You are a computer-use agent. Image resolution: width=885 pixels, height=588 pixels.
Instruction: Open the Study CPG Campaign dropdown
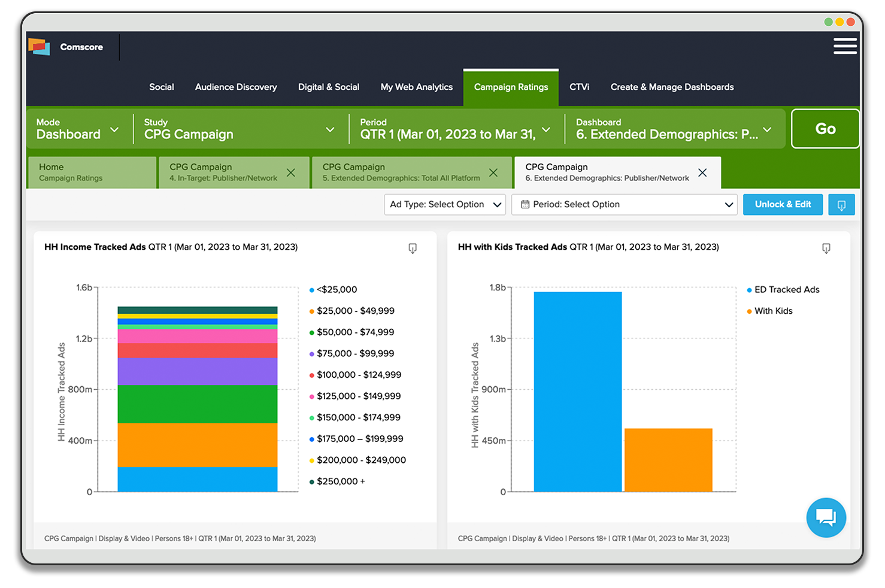click(x=240, y=129)
